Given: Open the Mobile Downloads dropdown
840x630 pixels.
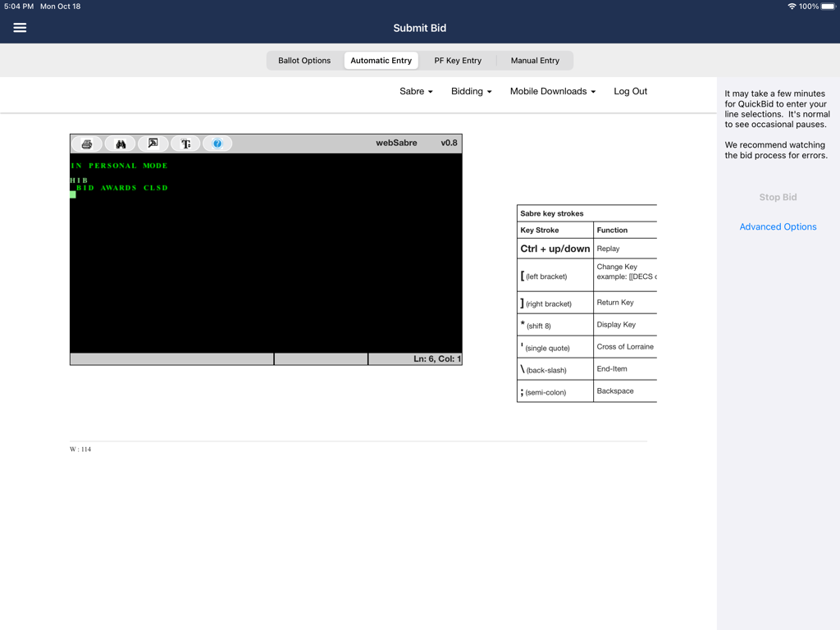Looking at the screenshot, I should click(x=552, y=91).
